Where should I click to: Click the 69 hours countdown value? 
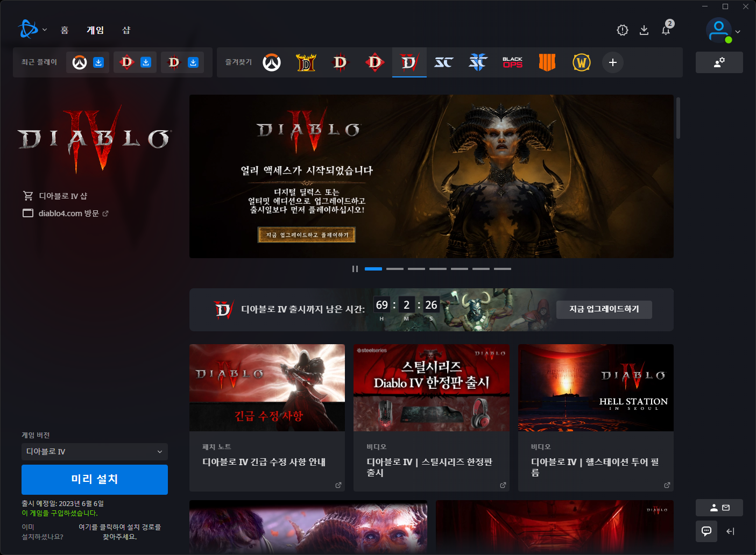[382, 305]
